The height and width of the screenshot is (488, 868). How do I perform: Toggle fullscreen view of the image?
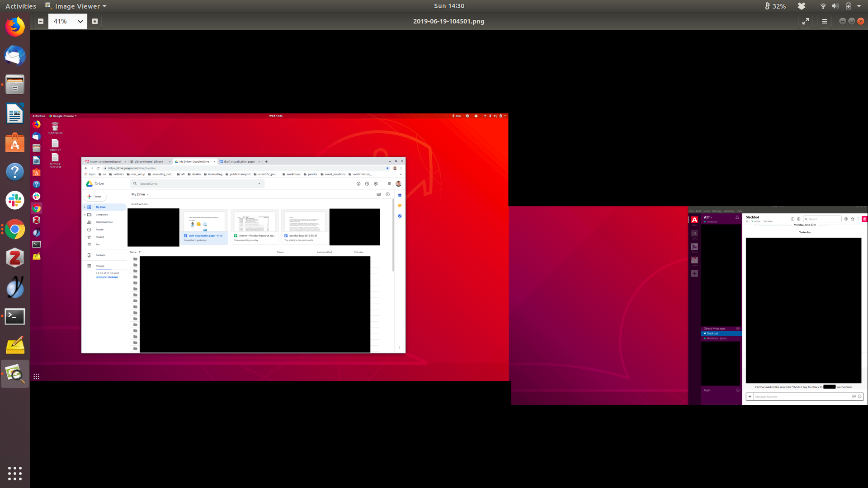coord(806,21)
